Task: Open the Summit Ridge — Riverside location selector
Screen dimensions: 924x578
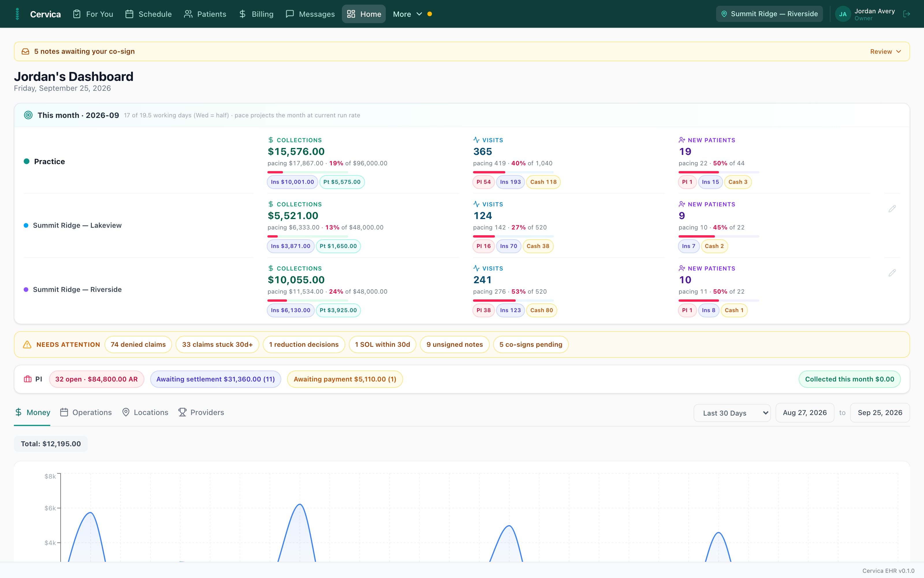Action: click(769, 14)
